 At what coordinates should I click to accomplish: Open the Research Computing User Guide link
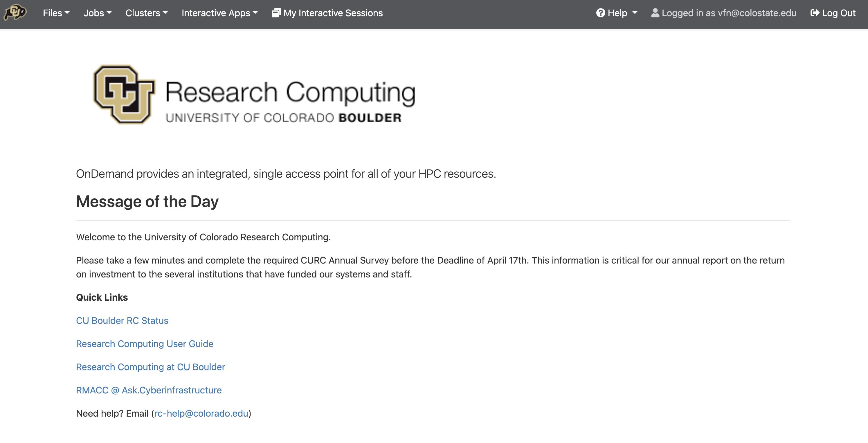(145, 344)
